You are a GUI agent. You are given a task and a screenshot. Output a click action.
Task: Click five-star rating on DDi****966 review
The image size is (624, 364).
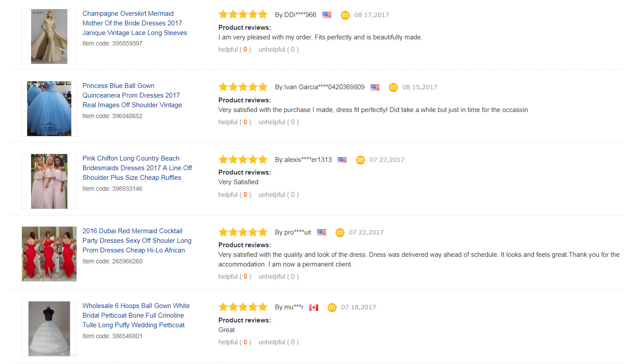(243, 14)
